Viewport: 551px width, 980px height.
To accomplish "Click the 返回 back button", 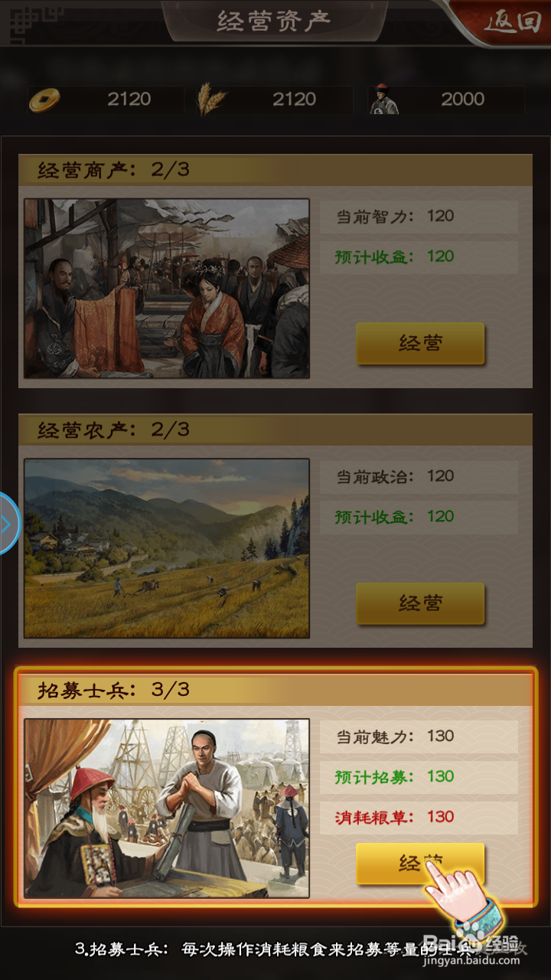I will pos(510,22).
